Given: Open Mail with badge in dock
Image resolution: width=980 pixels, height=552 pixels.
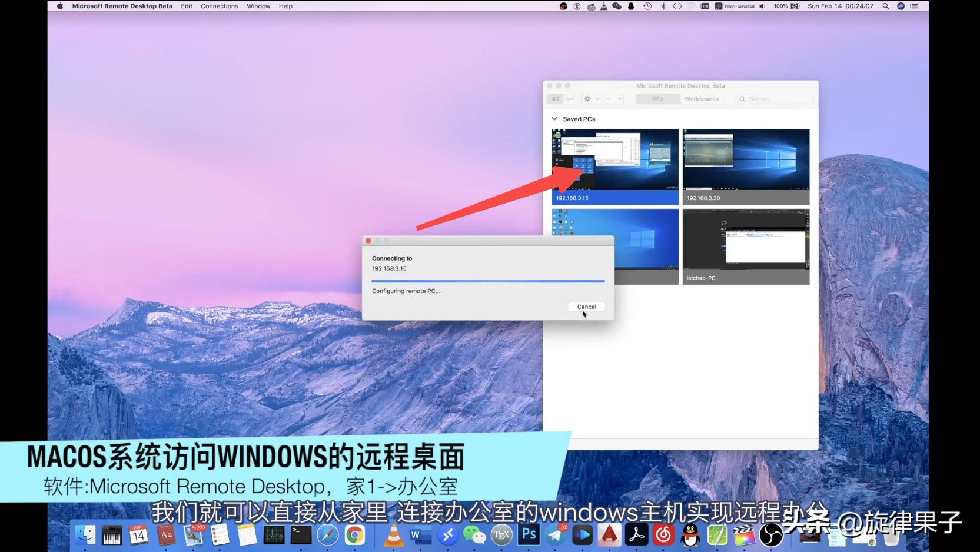Looking at the screenshot, I should [194, 534].
